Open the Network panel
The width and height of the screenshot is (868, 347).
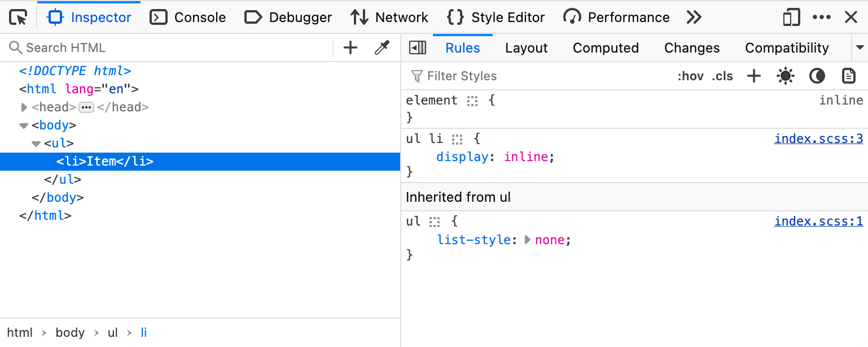click(389, 17)
